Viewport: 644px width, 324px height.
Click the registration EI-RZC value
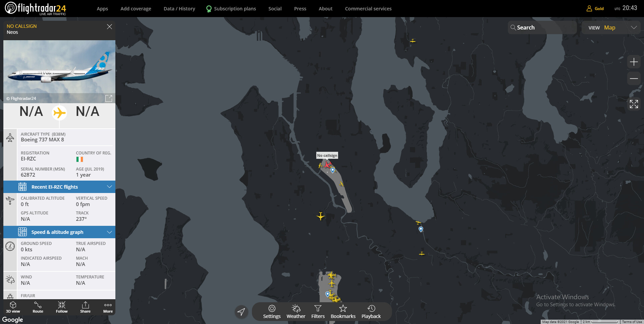pyautogui.click(x=29, y=159)
